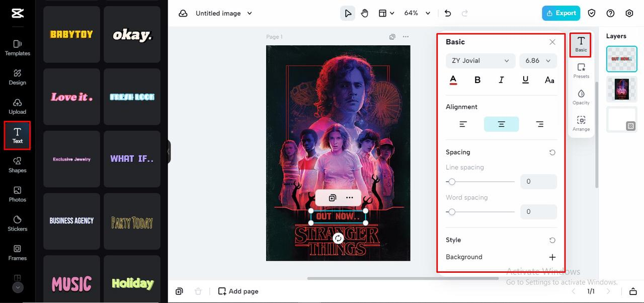Reset the Spacing values

pos(552,152)
